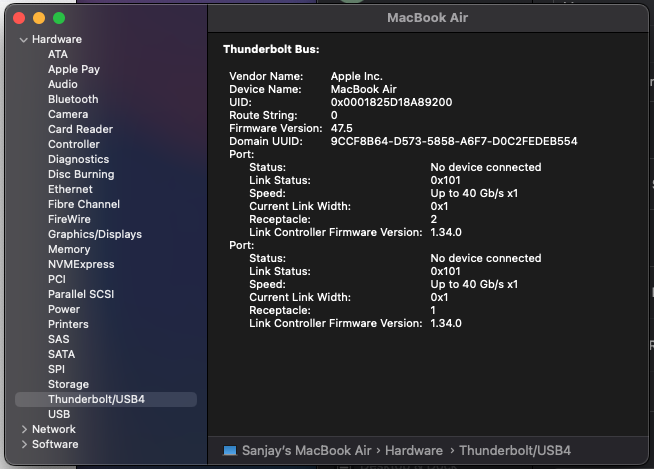The height and width of the screenshot is (469, 654).
Task: Select Storage in the sidebar
Action: tap(68, 385)
